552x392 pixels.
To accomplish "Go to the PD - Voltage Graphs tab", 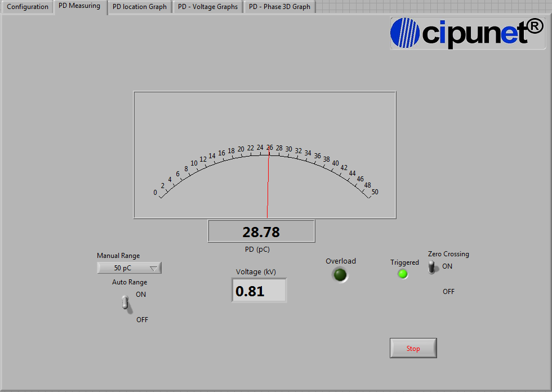I will 207,7.
